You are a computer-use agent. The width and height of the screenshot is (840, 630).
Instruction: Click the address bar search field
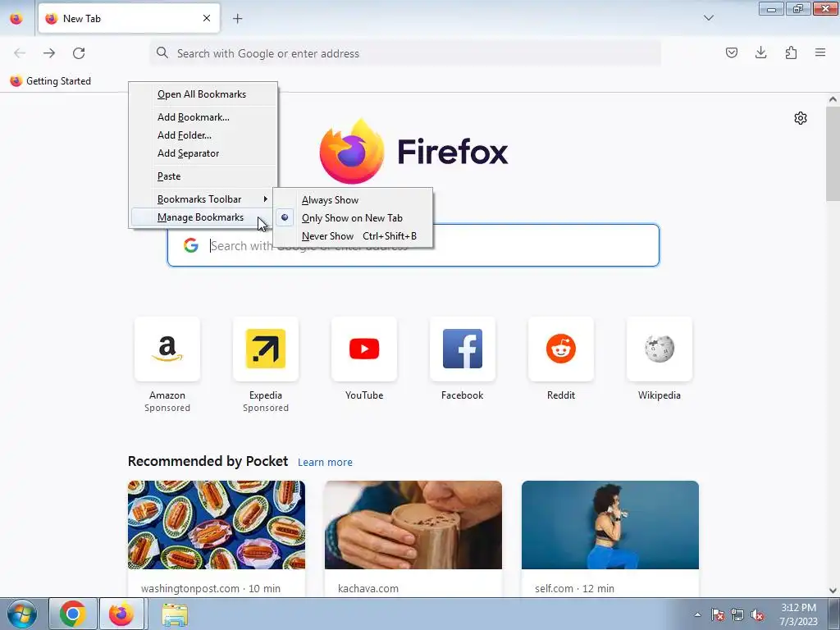[x=405, y=53]
